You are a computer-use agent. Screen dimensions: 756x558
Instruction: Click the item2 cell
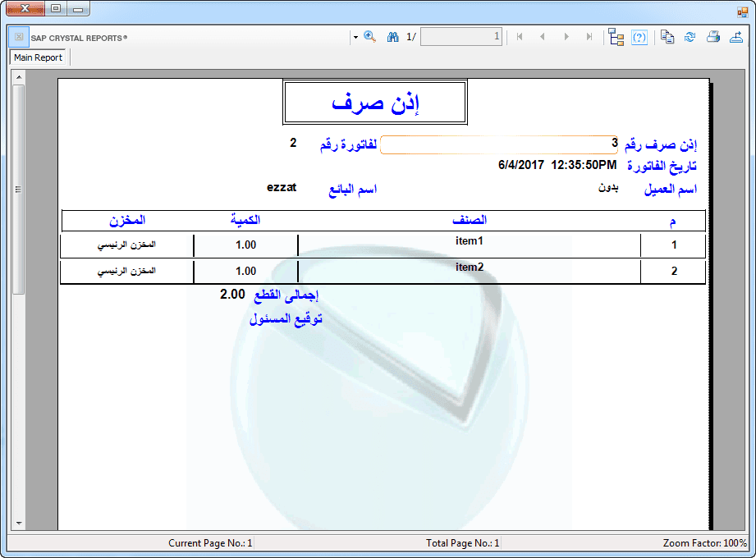[x=470, y=267]
